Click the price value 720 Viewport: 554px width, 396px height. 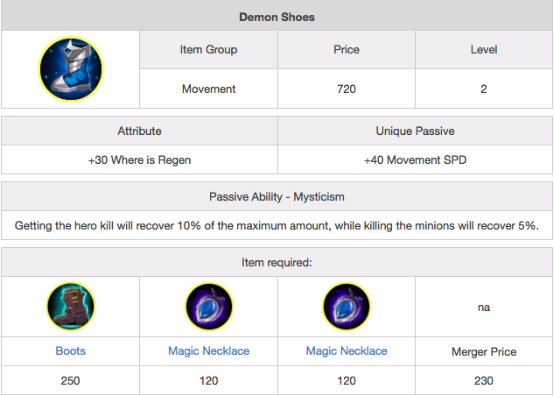pos(346,89)
